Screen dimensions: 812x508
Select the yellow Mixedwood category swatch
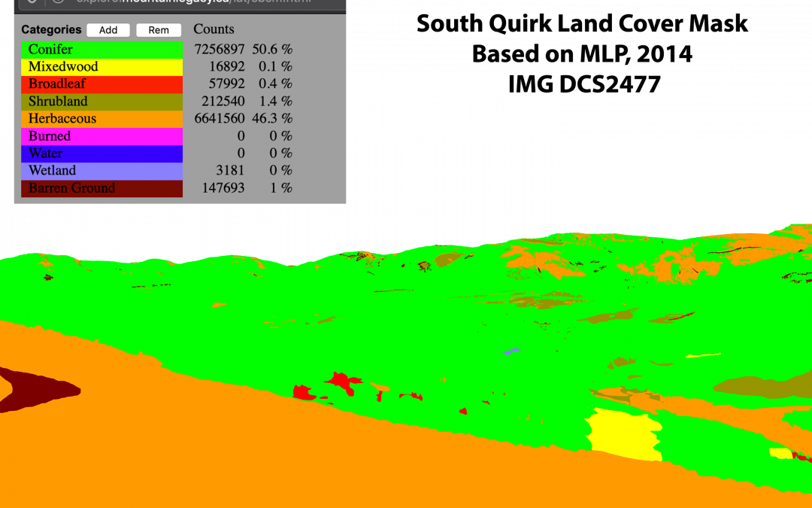click(101, 67)
